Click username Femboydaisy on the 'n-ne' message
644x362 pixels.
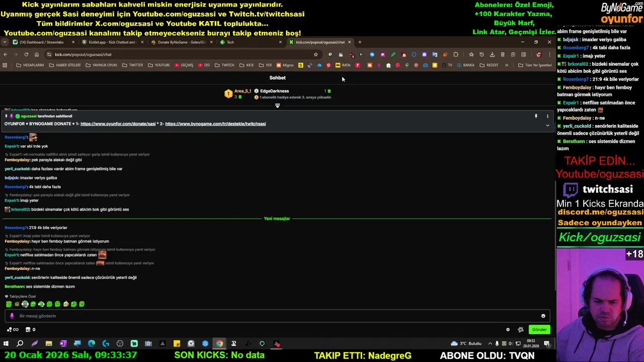pyautogui.click(x=18, y=268)
